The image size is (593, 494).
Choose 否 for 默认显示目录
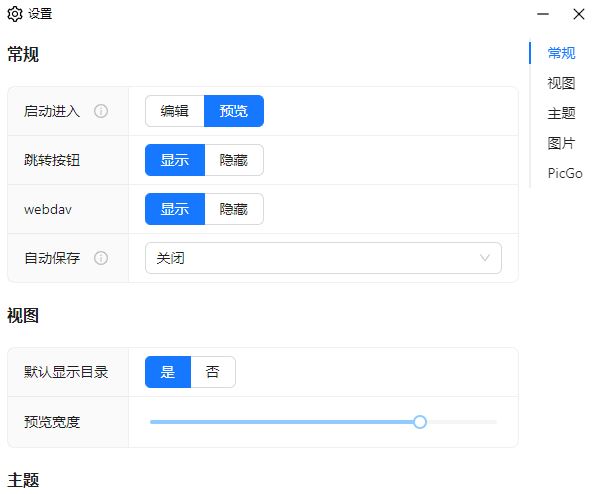(213, 372)
